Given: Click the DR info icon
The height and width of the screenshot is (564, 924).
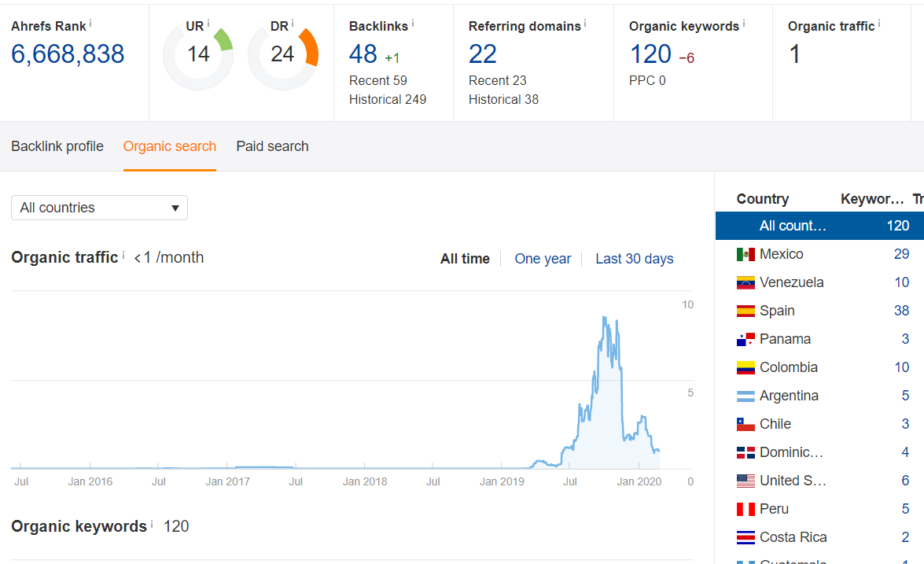Looking at the screenshot, I should [x=293, y=24].
